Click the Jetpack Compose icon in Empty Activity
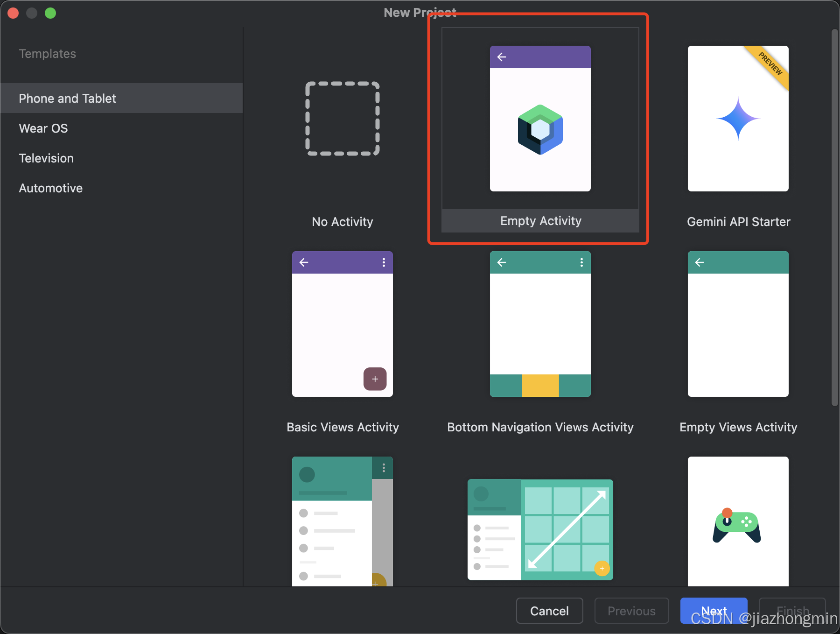Image resolution: width=840 pixels, height=634 pixels. 540,131
